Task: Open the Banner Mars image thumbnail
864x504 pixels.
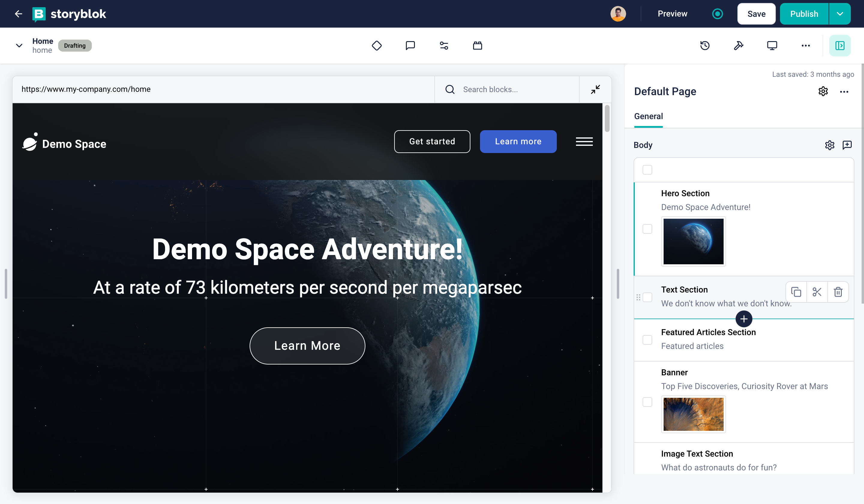Action: (693, 414)
